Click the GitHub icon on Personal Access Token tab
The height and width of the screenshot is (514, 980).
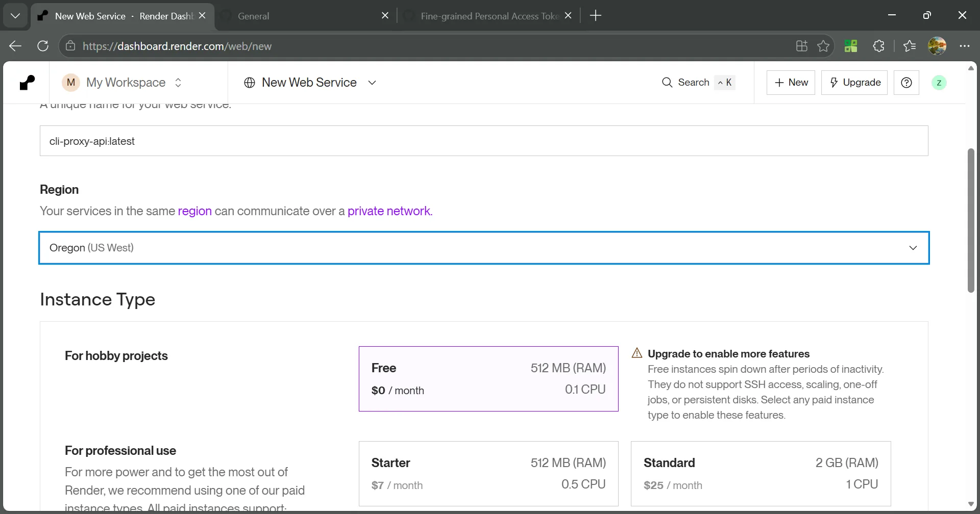click(x=409, y=16)
